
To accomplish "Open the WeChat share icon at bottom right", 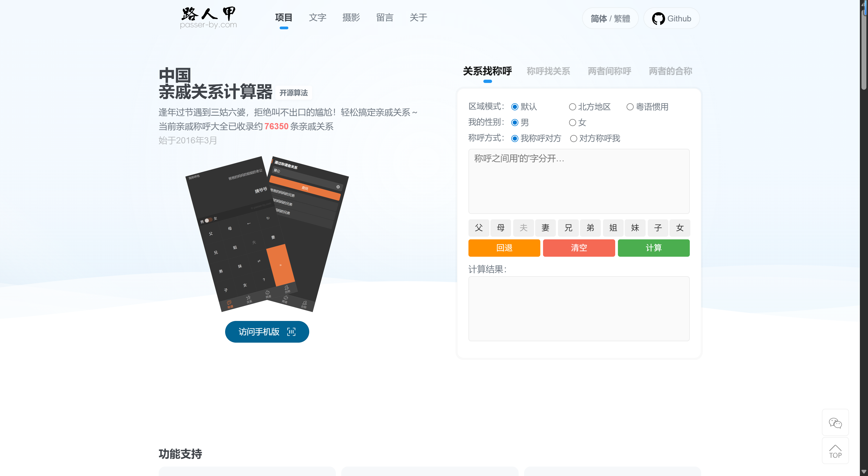I will 835,423.
